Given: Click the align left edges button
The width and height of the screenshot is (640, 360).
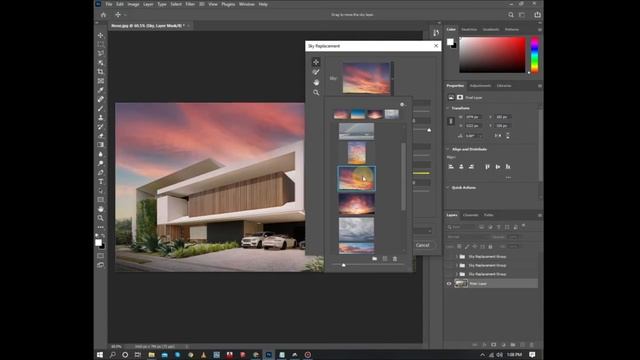Looking at the screenshot, I should click(x=451, y=167).
